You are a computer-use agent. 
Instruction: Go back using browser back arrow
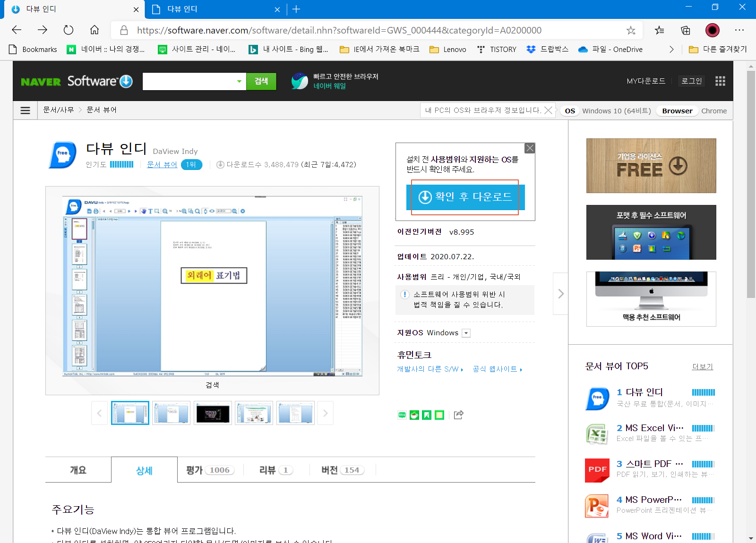[x=17, y=30]
